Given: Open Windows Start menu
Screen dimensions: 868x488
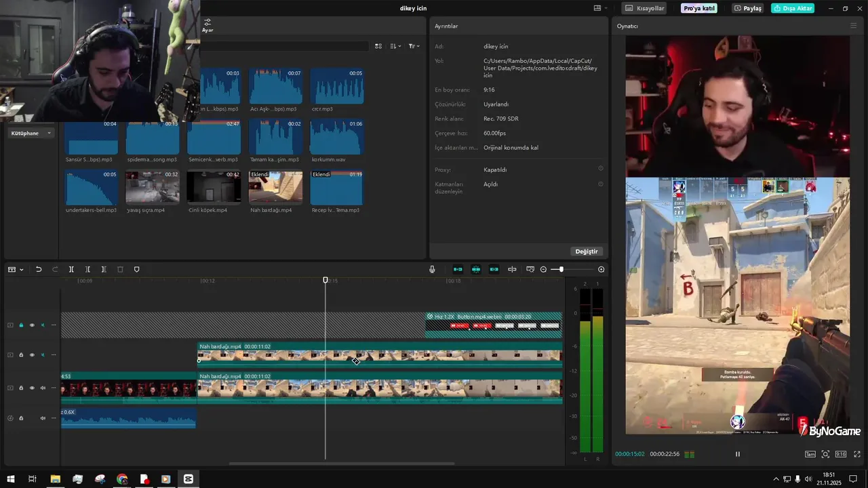Looking at the screenshot, I should (x=11, y=479).
